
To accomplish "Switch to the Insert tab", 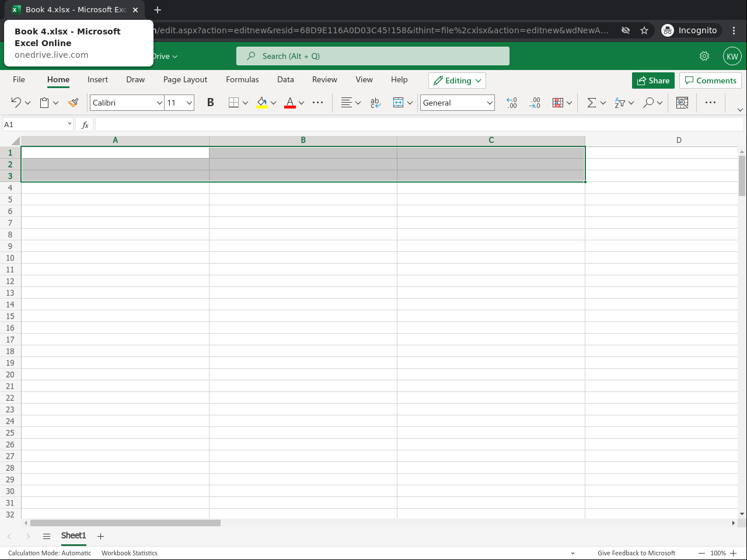I will click(x=97, y=80).
